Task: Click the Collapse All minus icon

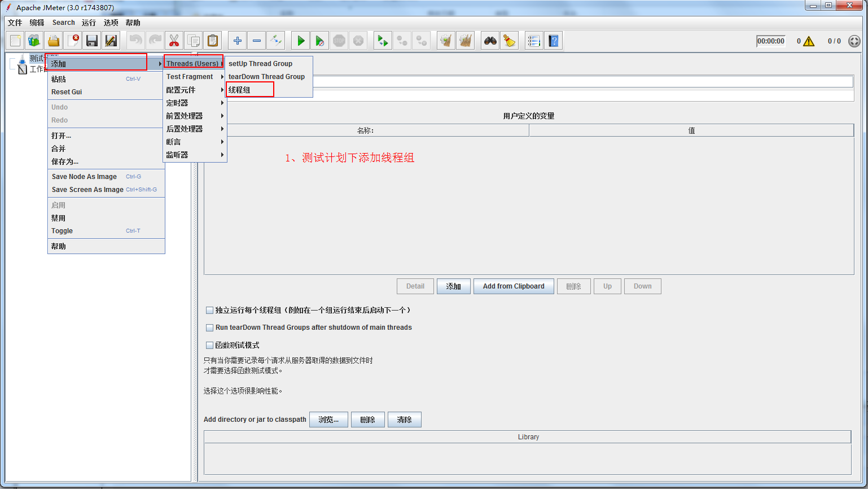Action: coord(257,41)
